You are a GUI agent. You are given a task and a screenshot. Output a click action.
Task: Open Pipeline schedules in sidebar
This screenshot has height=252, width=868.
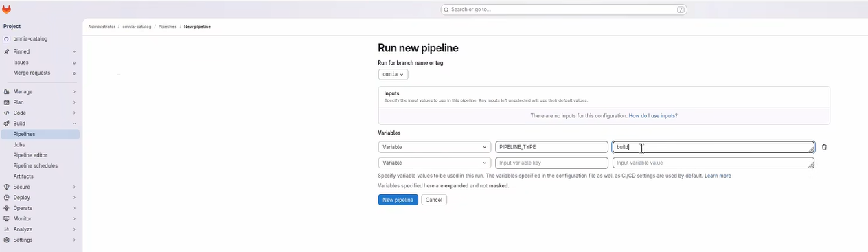point(41,165)
